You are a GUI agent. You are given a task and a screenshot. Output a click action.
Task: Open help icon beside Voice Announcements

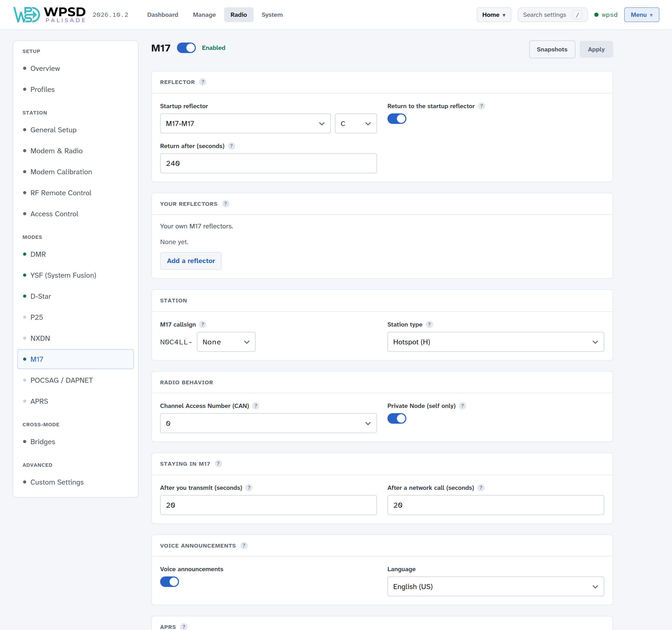click(244, 545)
